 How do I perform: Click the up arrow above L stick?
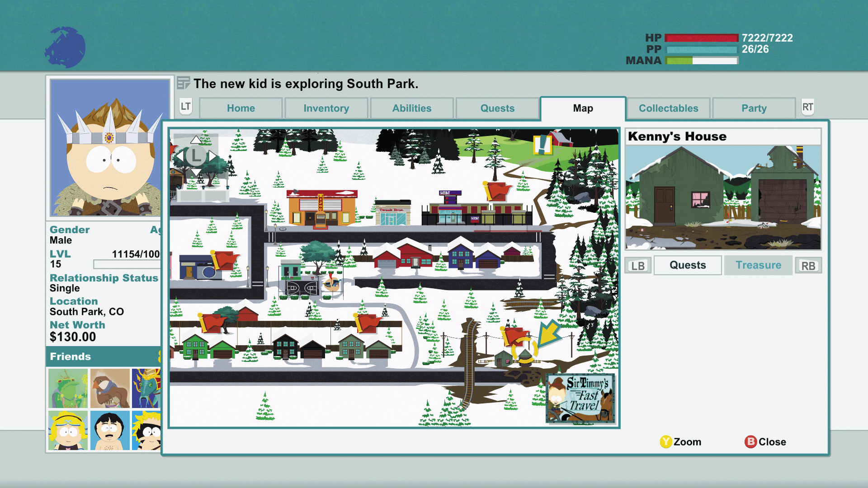[196, 139]
